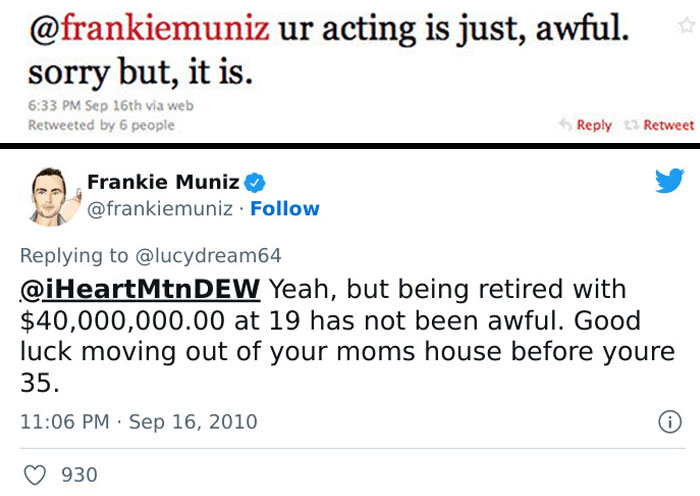Click the @iHeartMtnDEW mention

pos(140,290)
